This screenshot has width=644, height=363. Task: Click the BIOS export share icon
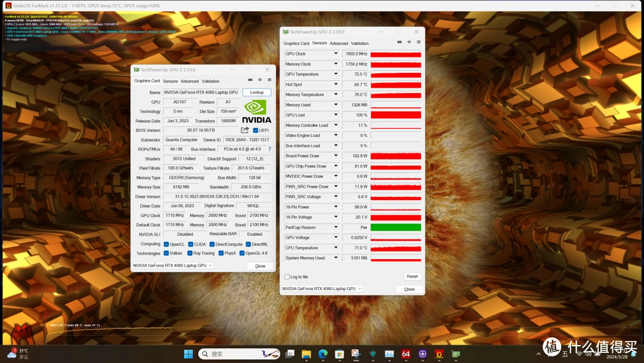pyautogui.click(x=245, y=130)
